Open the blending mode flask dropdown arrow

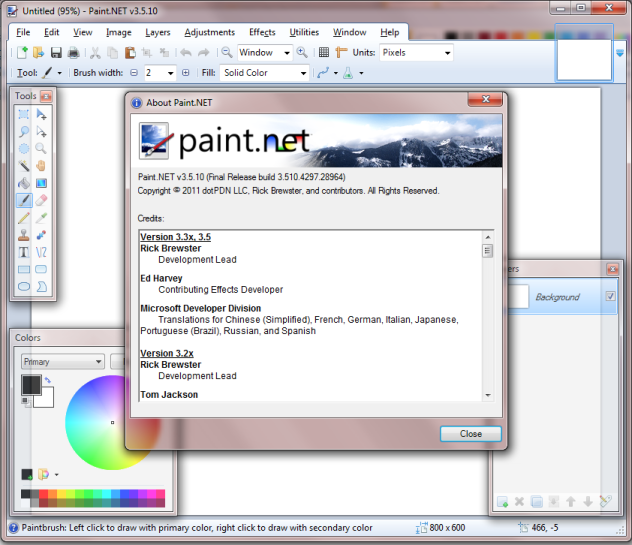361,73
